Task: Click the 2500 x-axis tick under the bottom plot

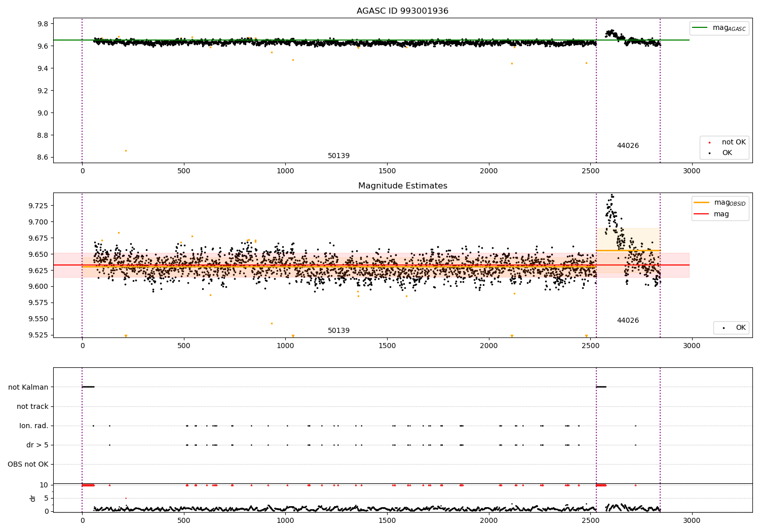Action: tap(590, 520)
